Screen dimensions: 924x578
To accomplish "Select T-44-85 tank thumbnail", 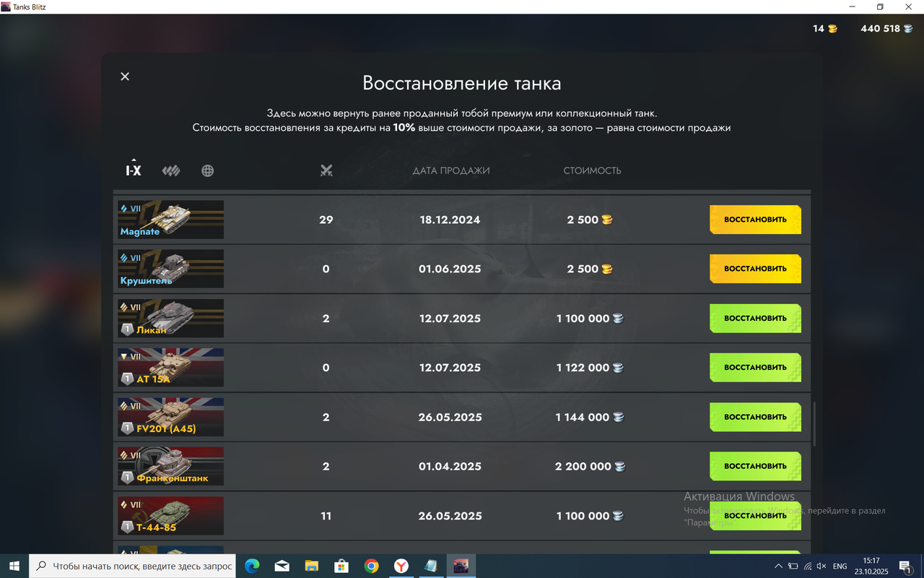I will pyautogui.click(x=171, y=516).
